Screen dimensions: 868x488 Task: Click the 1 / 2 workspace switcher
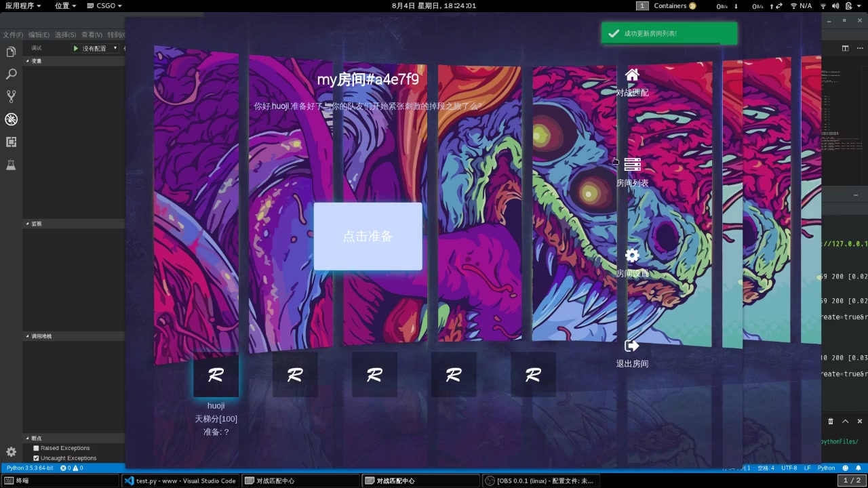tap(852, 481)
